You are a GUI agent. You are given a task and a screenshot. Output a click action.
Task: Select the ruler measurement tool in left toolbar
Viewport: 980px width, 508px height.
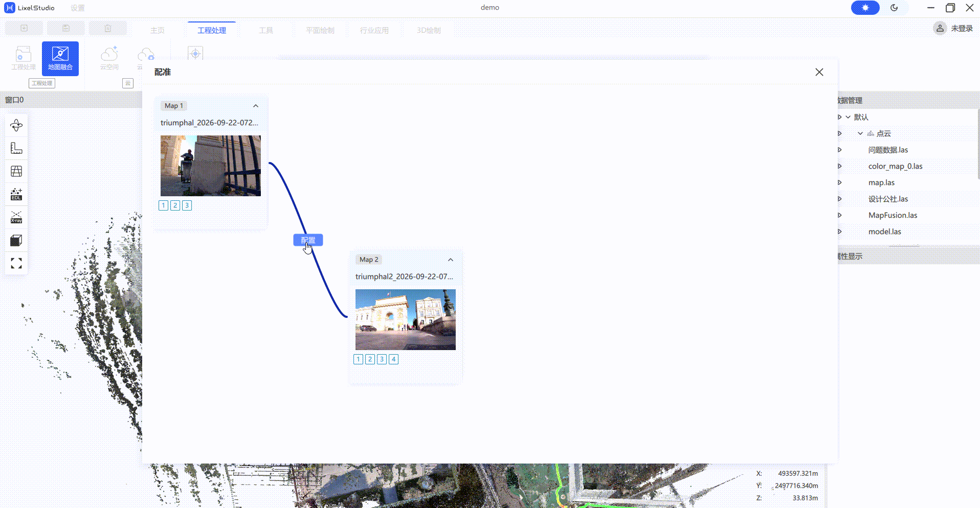click(16, 148)
